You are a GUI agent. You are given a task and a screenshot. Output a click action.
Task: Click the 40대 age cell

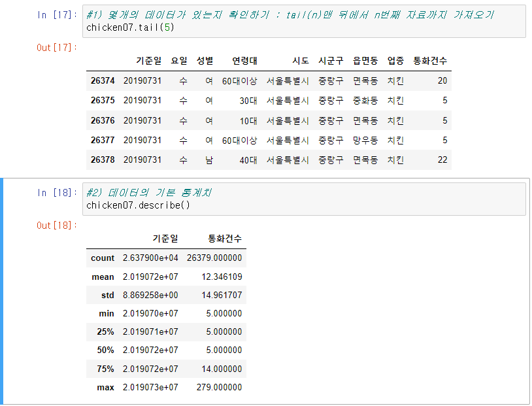point(248,160)
